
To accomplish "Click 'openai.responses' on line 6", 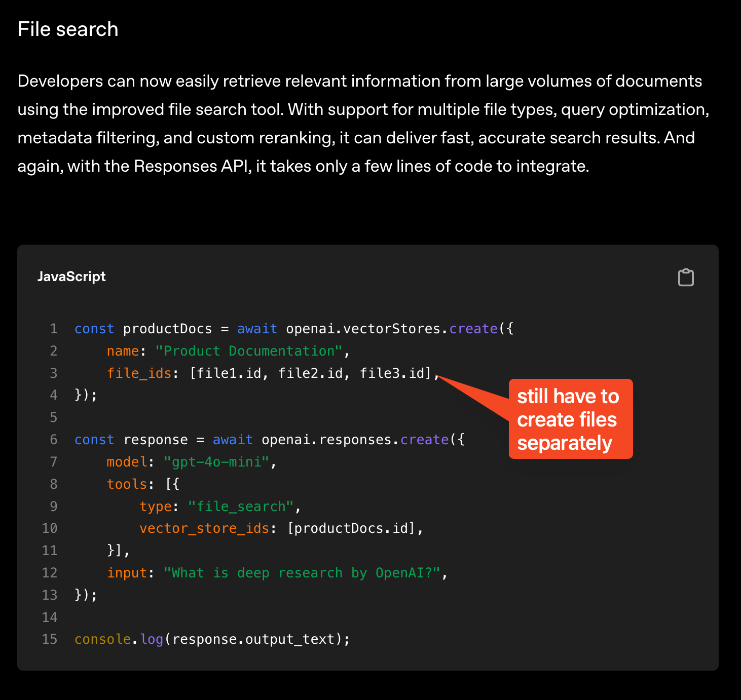I will tap(327, 440).
